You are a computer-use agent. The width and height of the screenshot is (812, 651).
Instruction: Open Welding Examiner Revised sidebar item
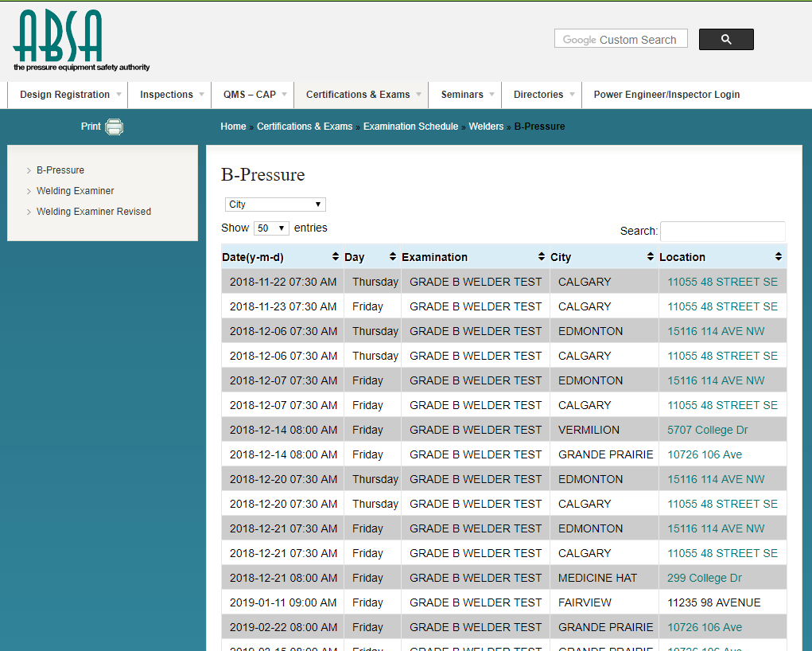[94, 212]
